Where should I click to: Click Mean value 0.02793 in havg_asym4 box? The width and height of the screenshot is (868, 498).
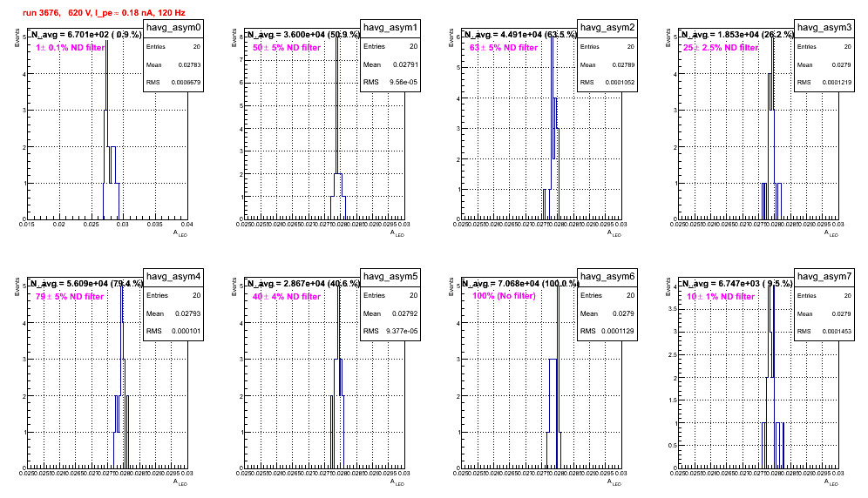point(187,313)
